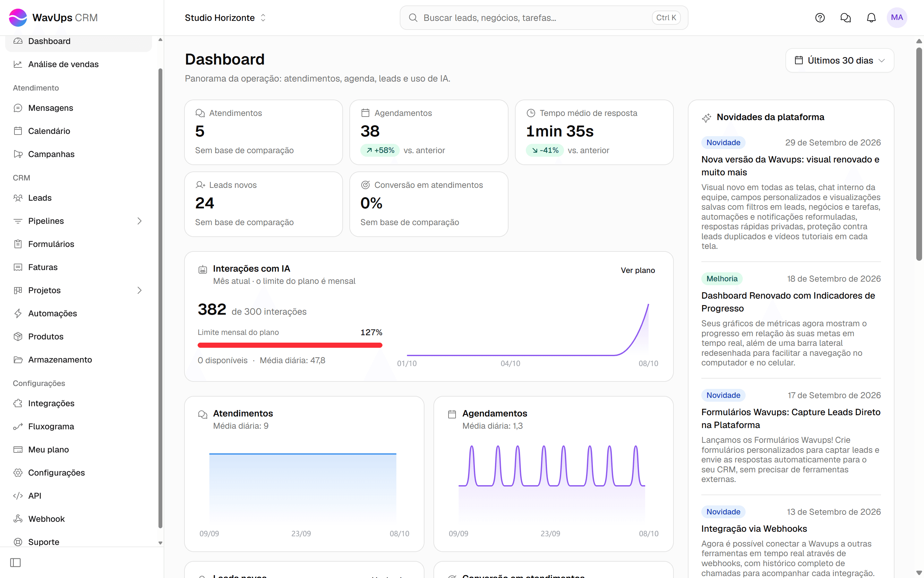924x578 pixels.
Task: Click the MA user avatar
Action: coord(896,18)
